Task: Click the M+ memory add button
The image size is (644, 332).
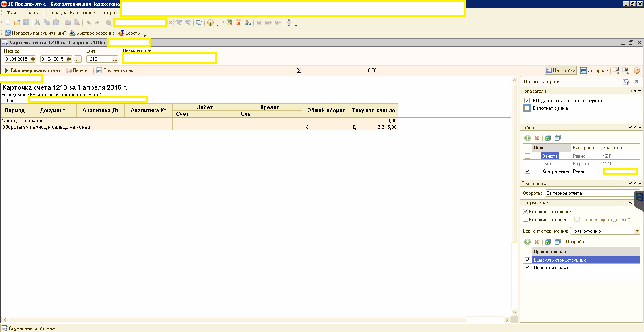Action: [x=268, y=23]
